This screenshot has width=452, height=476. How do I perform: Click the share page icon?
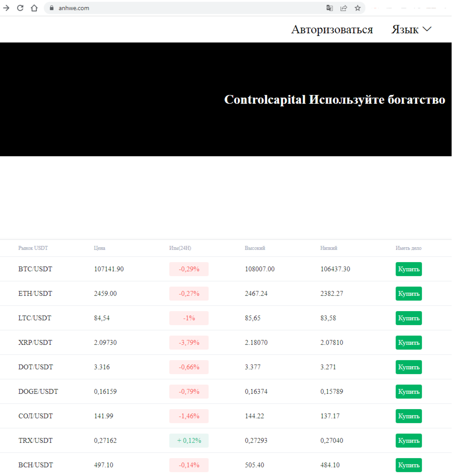[344, 8]
